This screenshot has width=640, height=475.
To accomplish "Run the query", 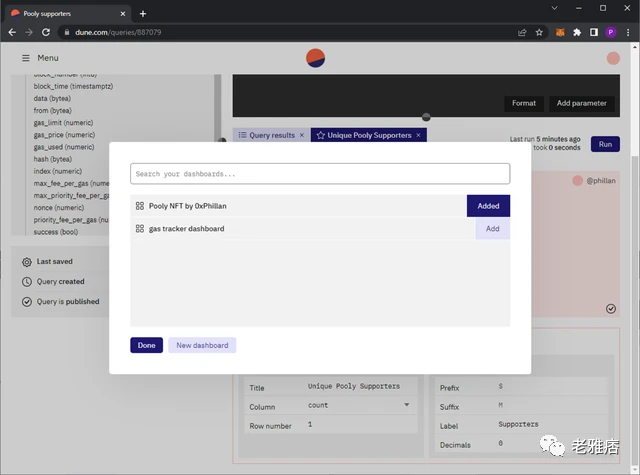I will (605, 144).
